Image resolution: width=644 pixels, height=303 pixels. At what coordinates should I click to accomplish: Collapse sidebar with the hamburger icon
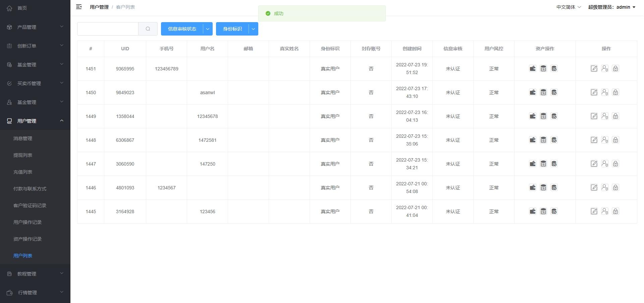tap(79, 7)
